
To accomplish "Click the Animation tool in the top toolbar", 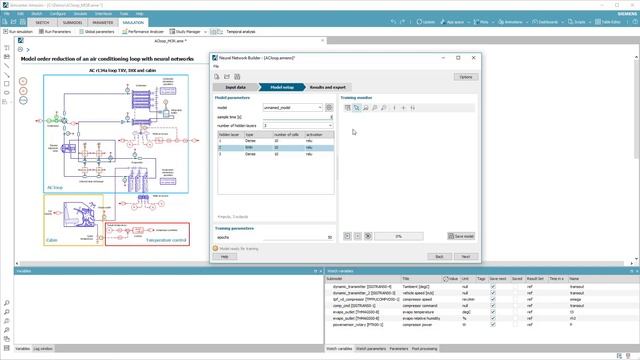I will pyautogui.click(x=510, y=22).
